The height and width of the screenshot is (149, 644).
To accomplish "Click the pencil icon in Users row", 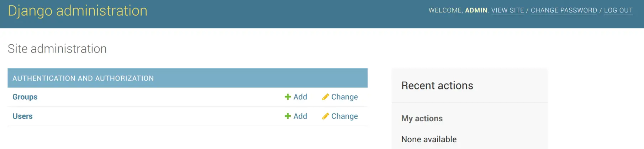I will pos(325,116).
